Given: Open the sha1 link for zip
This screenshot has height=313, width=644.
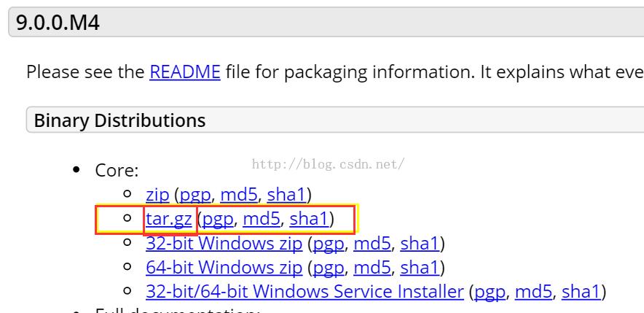Looking at the screenshot, I should point(286,195).
